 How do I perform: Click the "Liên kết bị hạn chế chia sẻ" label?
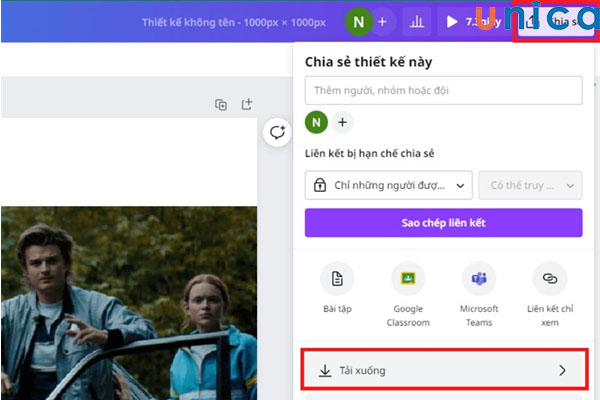tap(370, 153)
